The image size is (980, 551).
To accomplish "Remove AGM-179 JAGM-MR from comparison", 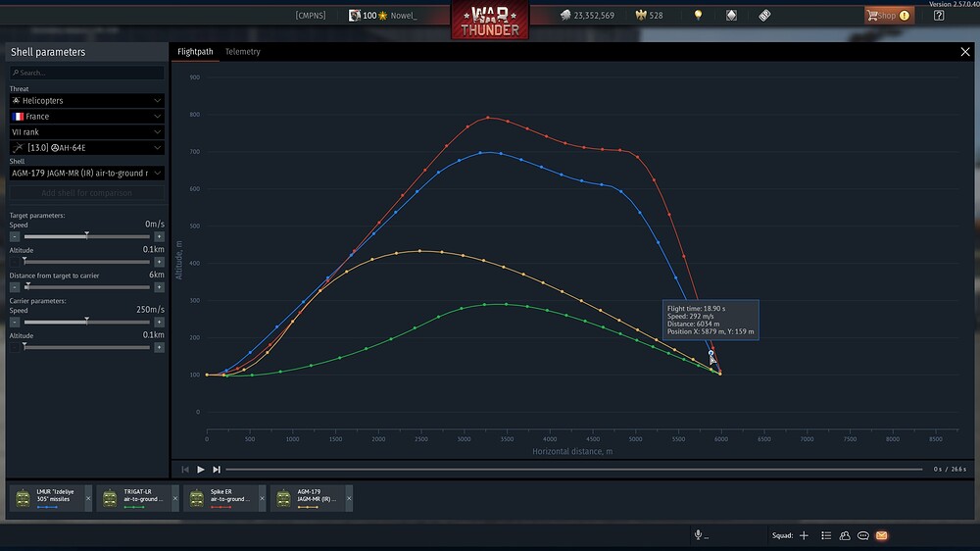I will 349,498.
